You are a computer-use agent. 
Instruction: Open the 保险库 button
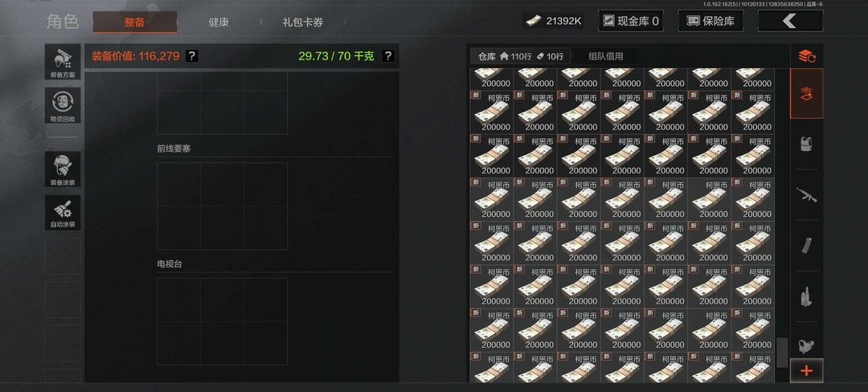[710, 21]
